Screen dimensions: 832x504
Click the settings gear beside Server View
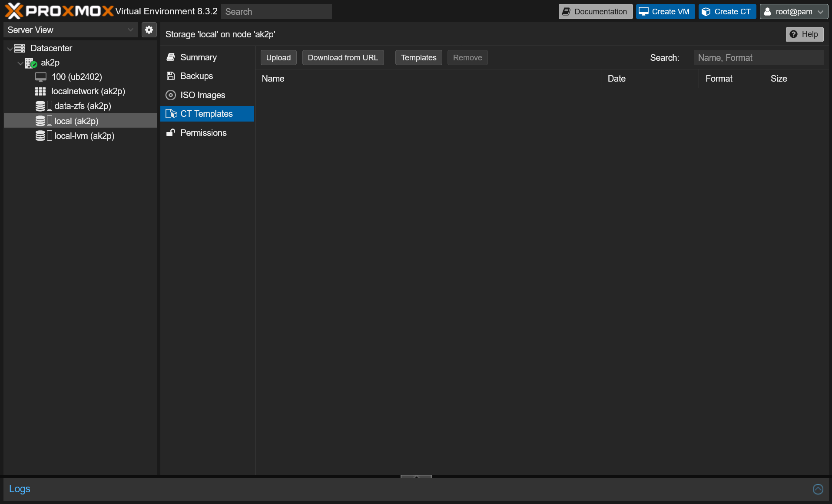tap(149, 30)
